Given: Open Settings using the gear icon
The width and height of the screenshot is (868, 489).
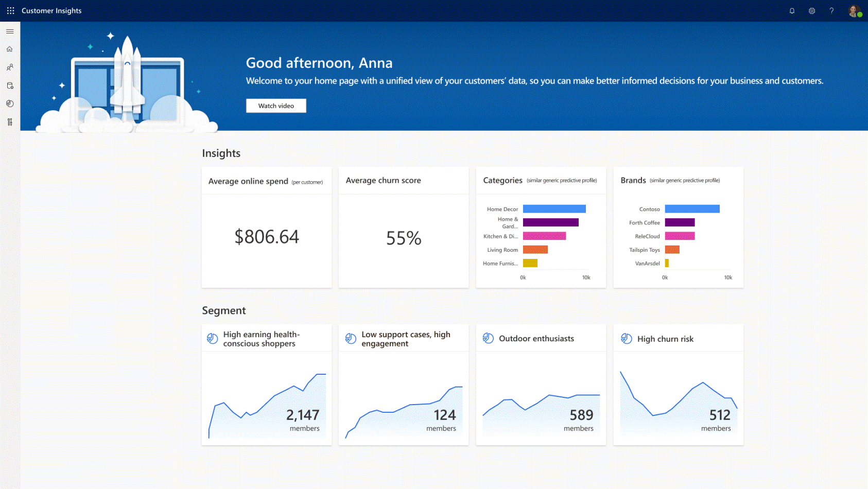Looking at the screenshot, I should [x=811, y=10].
